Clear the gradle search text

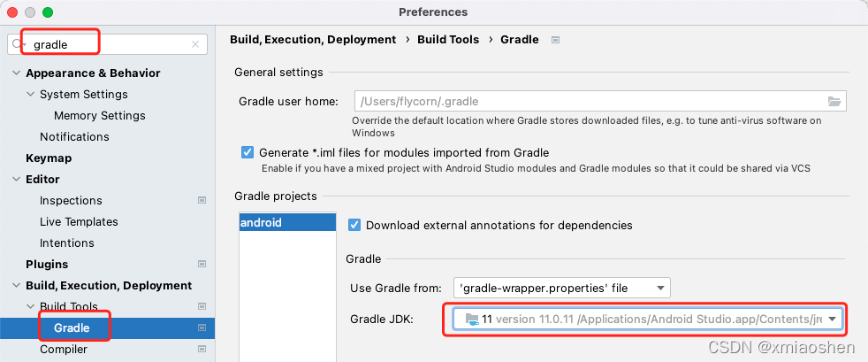[195, 44]
